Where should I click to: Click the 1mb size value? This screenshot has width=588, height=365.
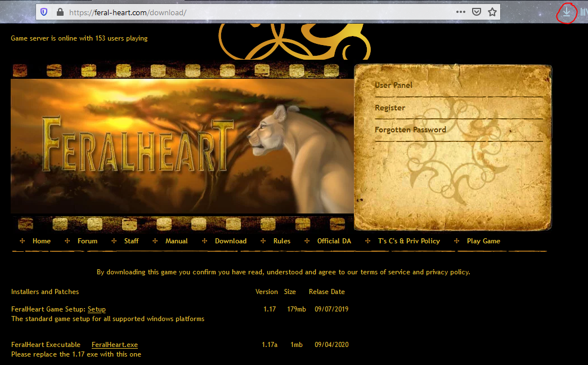tap(296, 345)
